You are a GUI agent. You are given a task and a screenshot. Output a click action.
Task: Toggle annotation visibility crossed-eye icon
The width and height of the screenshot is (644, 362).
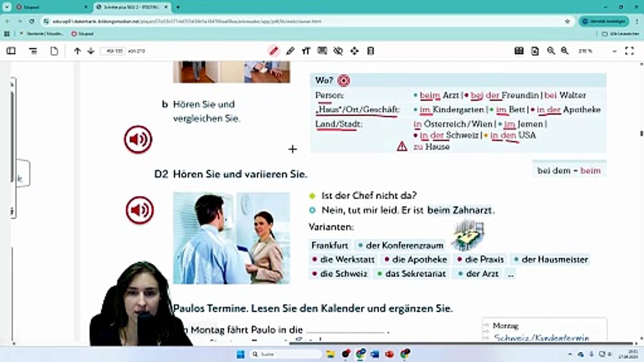click(338, 51)
